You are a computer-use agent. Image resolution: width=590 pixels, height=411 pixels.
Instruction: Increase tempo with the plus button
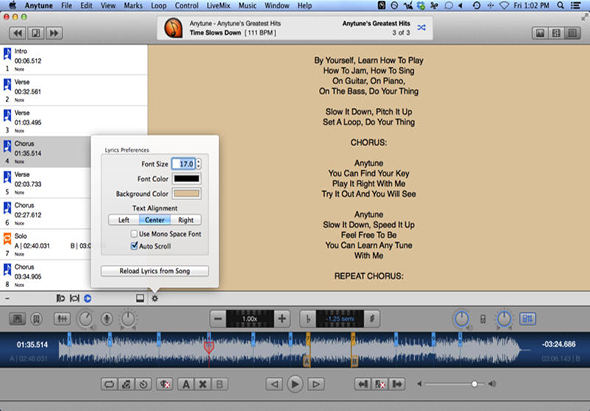pyautogui.click(x=282, y=319)
